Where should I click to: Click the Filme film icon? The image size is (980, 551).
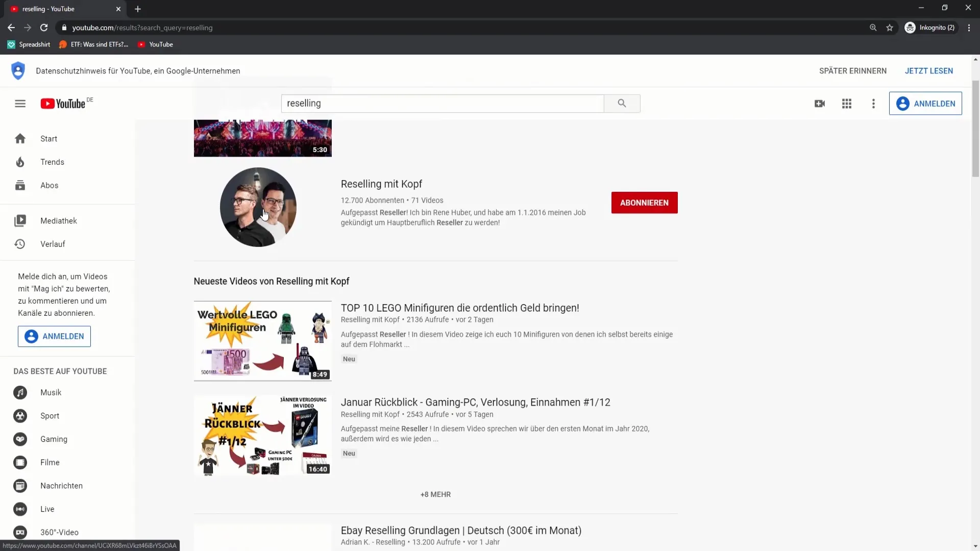pos(20,463)
